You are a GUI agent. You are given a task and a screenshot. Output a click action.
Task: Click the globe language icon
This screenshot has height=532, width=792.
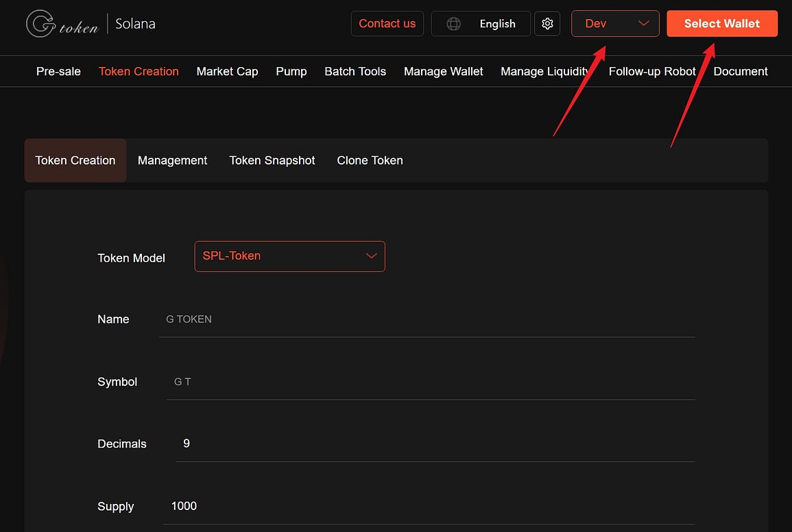click(x=453, y=24)
